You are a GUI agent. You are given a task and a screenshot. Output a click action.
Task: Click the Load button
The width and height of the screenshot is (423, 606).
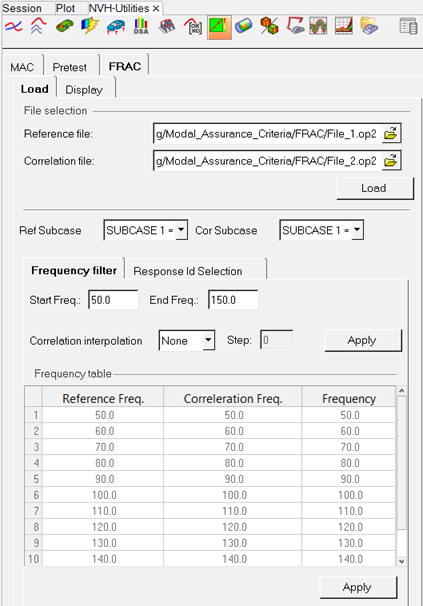(375, 188)
